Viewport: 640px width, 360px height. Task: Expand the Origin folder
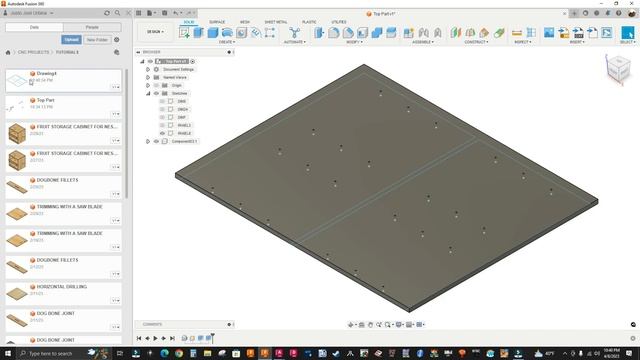148,85
